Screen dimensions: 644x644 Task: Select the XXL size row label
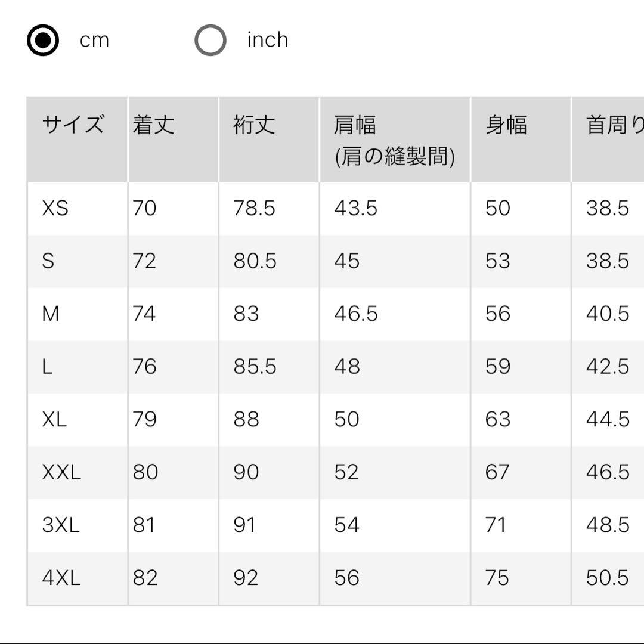(x=61, y=472)
